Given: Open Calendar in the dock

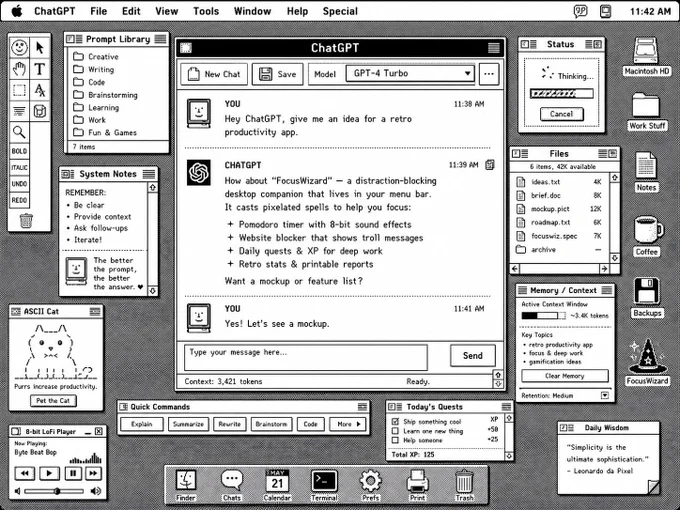Looking at the screenshot, I should click(x=277, y=485).
